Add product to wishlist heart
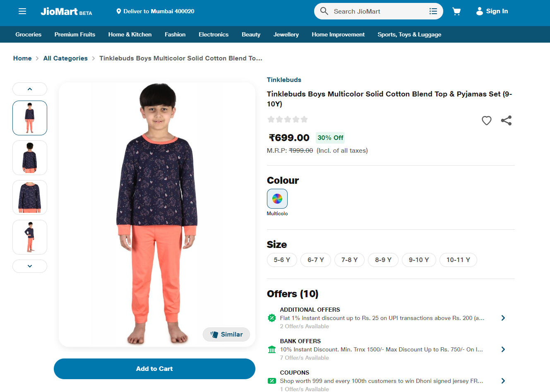This screenshot has width=550, height=392. tap(487, 120)
